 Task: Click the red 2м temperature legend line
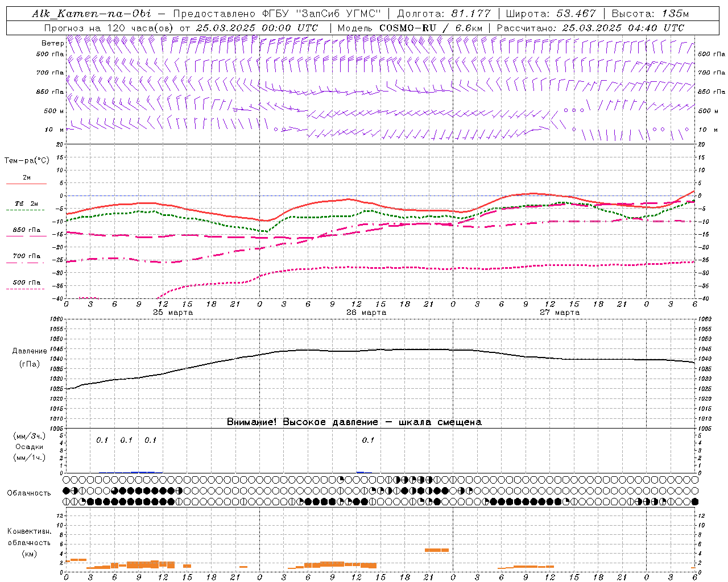point(26,184)
